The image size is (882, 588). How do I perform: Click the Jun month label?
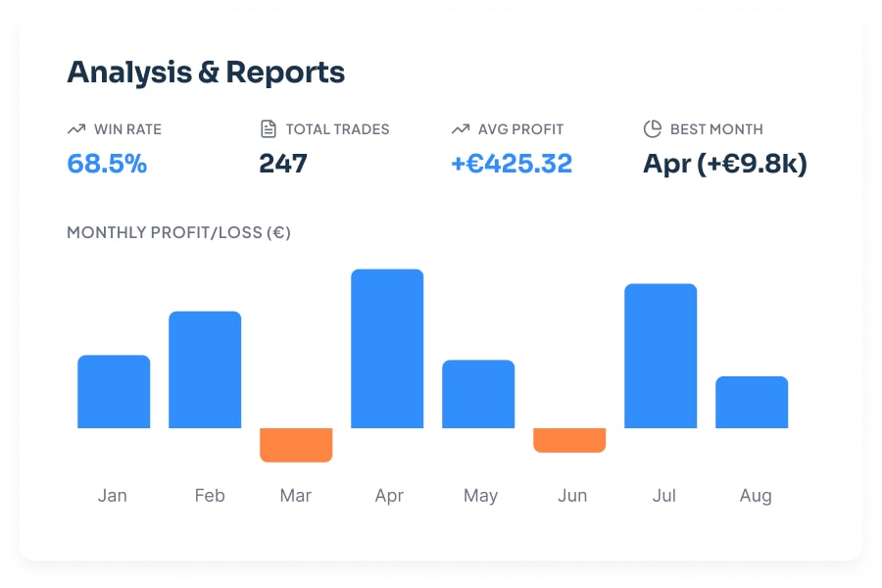point(572,496)
